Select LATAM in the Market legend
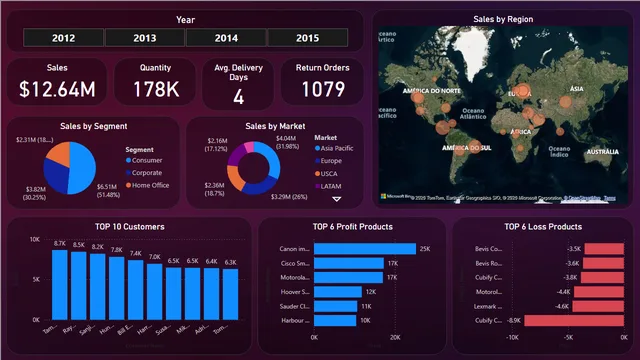This screenshot has height=360, width=640. (x=328, y=186)
